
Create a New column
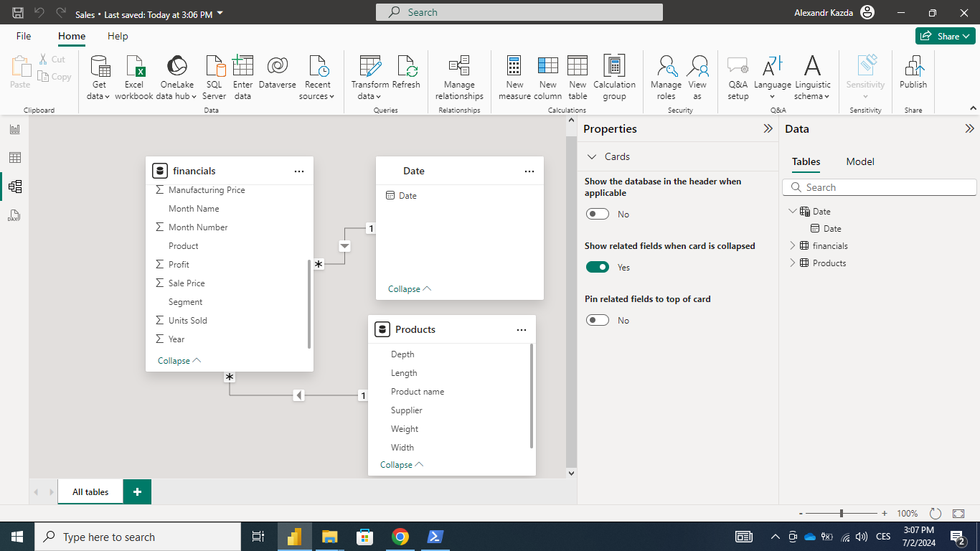point(547,77)
